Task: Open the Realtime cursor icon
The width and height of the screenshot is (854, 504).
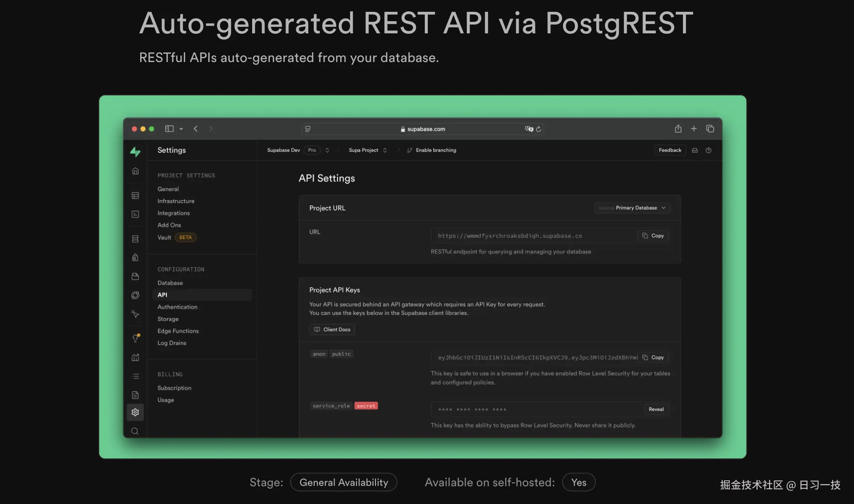Action: 135,314
